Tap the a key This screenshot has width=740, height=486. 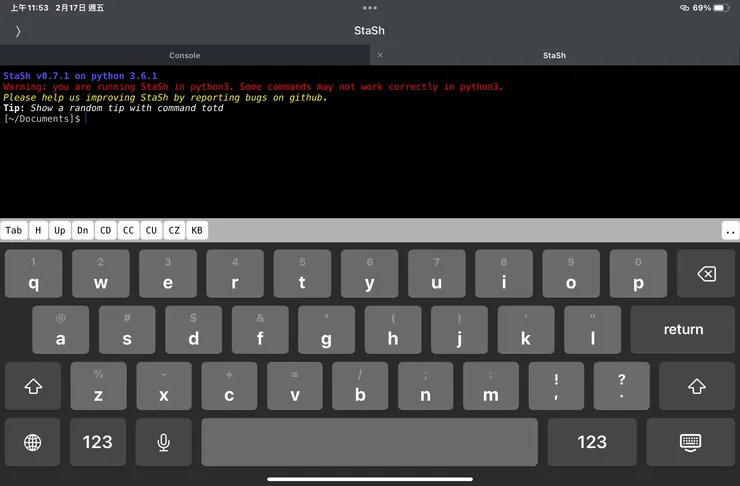click(x=60, y=330)
